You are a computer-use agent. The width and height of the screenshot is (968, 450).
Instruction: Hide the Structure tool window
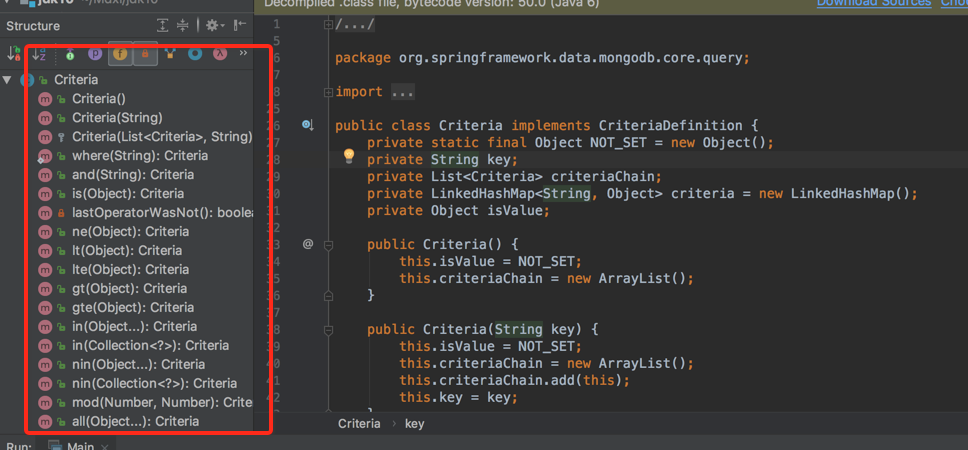pyautogui.click(x=240, y=25)
